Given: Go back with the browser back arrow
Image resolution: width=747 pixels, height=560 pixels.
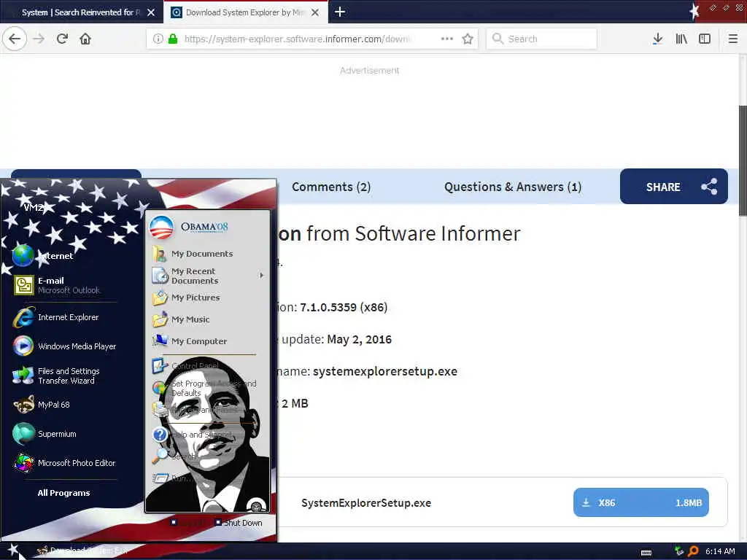Looking at the screenshot, I should click(x=15, y=39).
